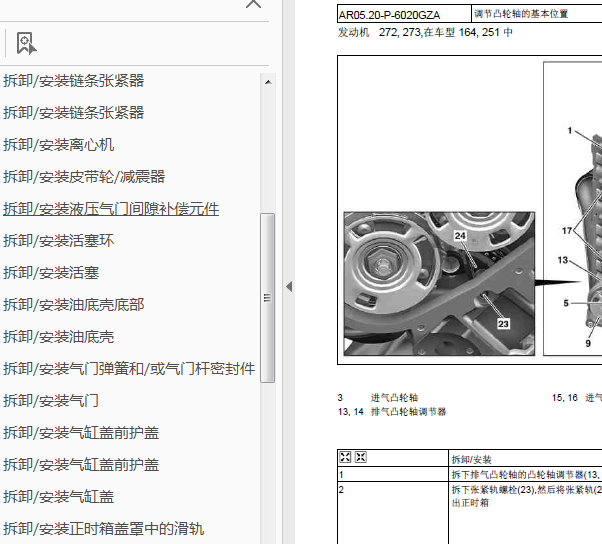Screen dimensions: 602x544
Task: Click callout label 24 in the photo
Action: pyautogui.click(x=460, y=236)
